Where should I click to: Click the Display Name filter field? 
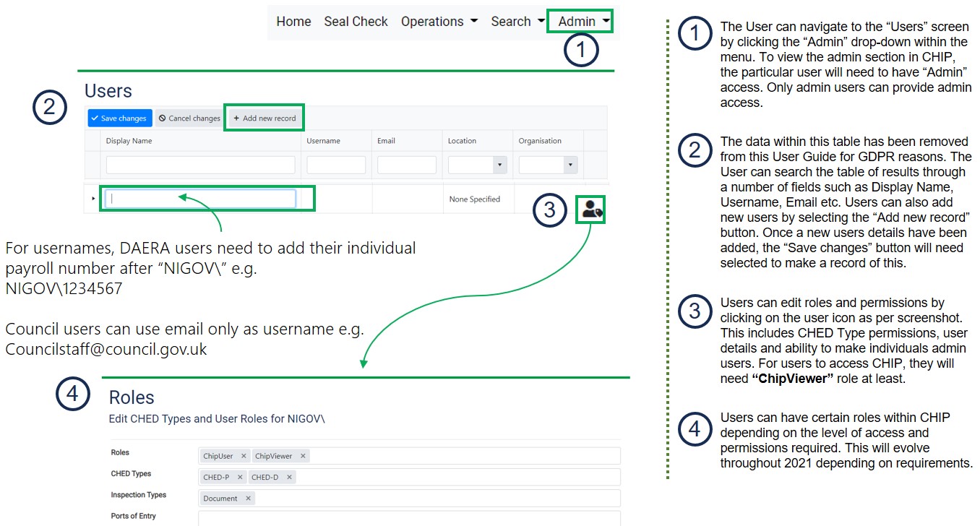click(x=200, y=165)
